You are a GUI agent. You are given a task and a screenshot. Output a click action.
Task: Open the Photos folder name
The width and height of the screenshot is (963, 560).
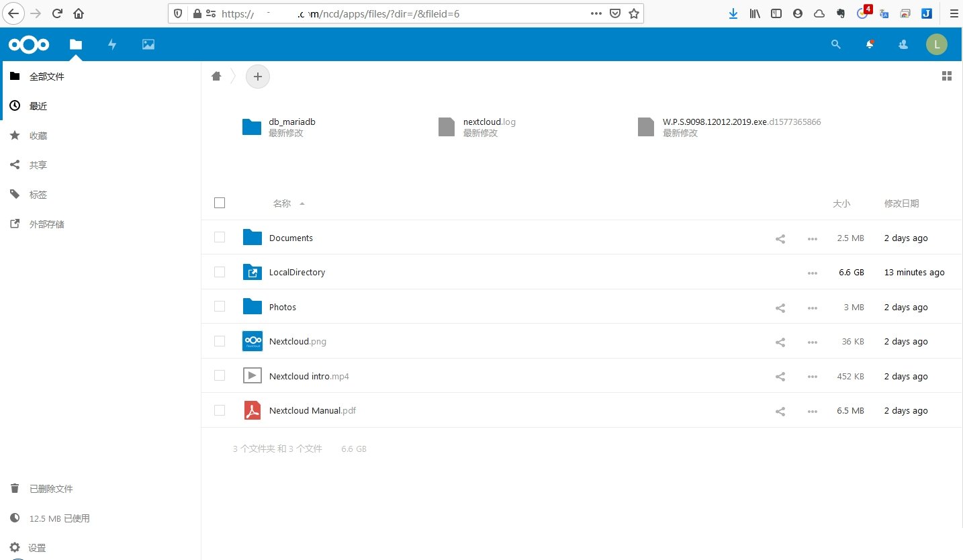(x=283, y=307)
